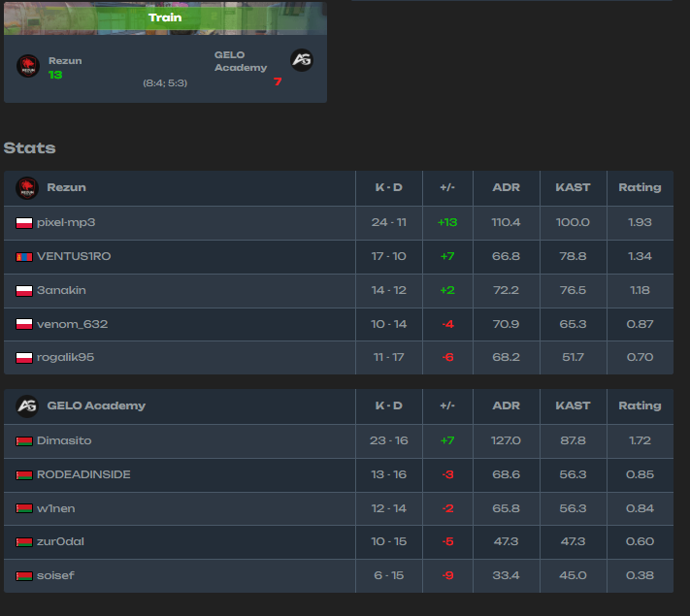Viewport: 690px width, 616px height.
Task: Click the Rezun logo in the match card
Action: tap(28, 66)
